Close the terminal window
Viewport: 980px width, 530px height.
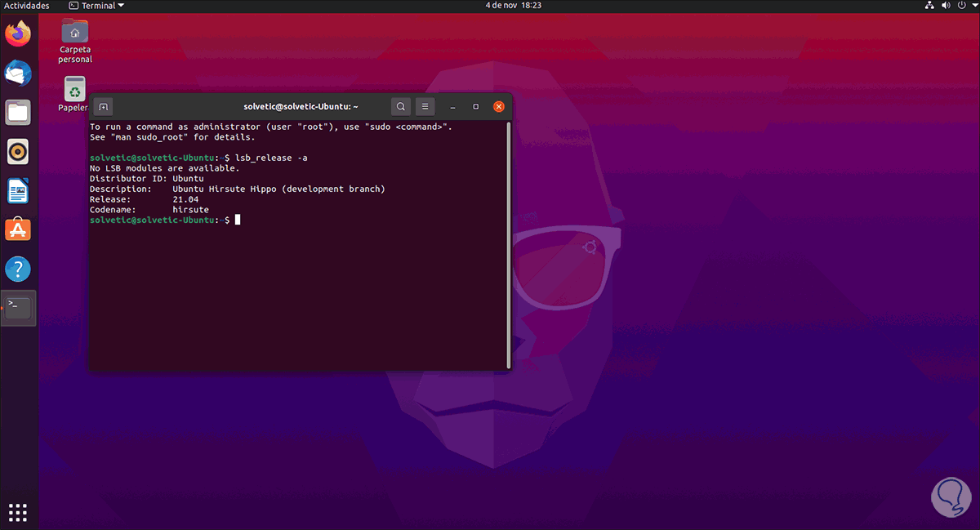pos(499,106)
